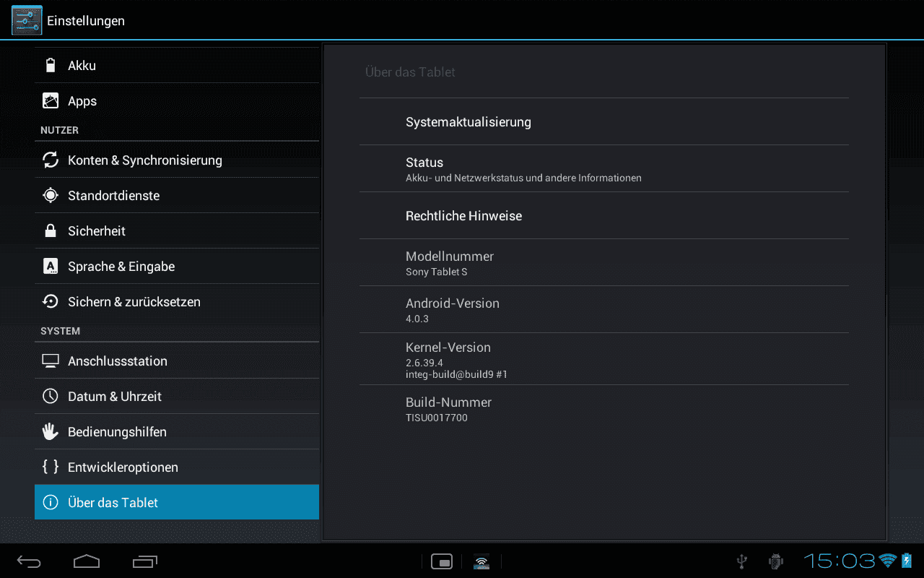Select Sicherheit in sidebar
The height and width of the screenshot is (578, 924).
(177, 230)
